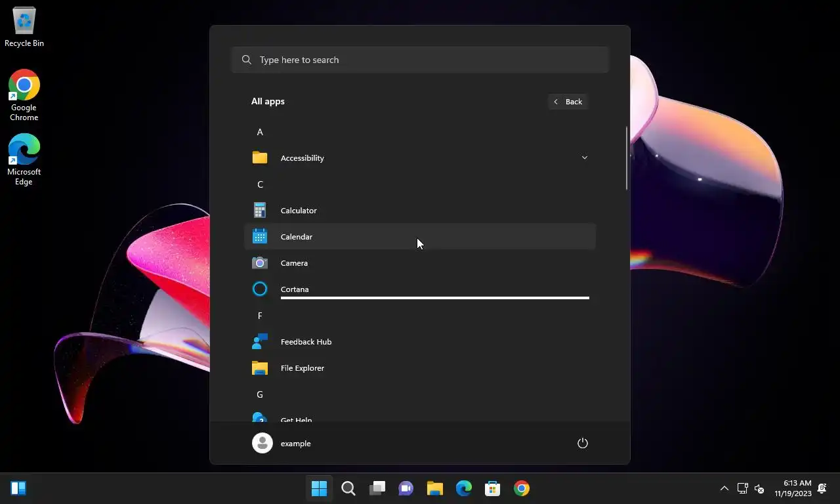Image resolution: width=840 pixels, height=504 pixels.
Task: Select Microsoft Edge desktop shortcut
Action: point(24,159)
